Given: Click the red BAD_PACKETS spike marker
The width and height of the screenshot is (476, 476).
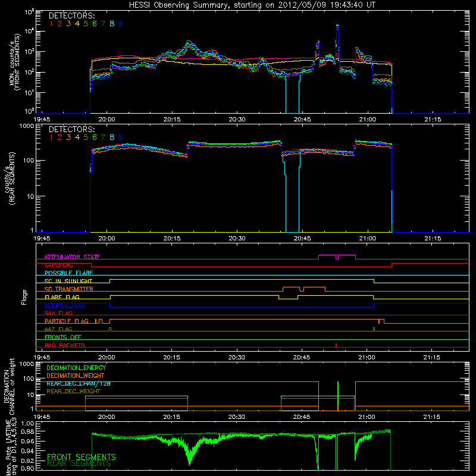Looking at the screenshot, I should point(336,345).
